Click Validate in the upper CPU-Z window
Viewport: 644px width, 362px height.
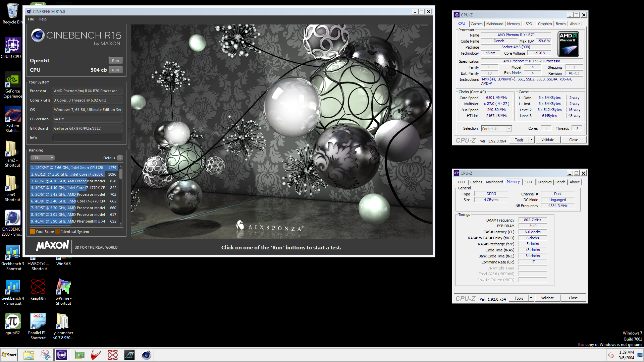point(548,140)
